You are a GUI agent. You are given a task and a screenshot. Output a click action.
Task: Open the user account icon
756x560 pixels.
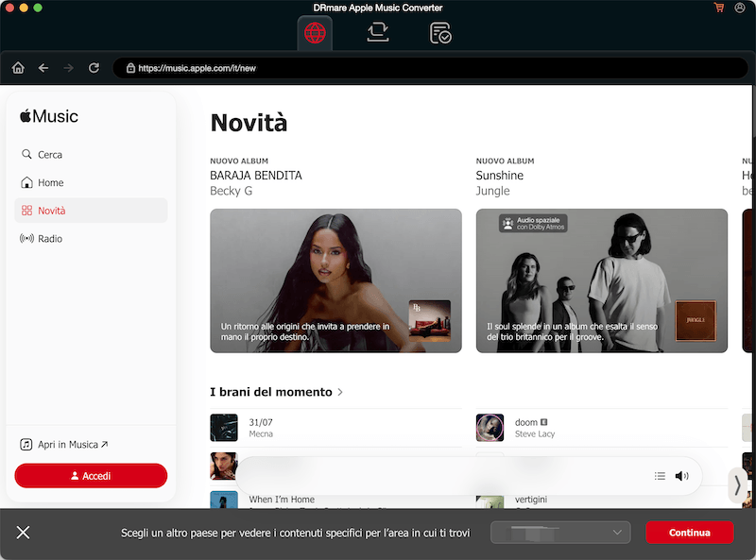coord(740,8)
